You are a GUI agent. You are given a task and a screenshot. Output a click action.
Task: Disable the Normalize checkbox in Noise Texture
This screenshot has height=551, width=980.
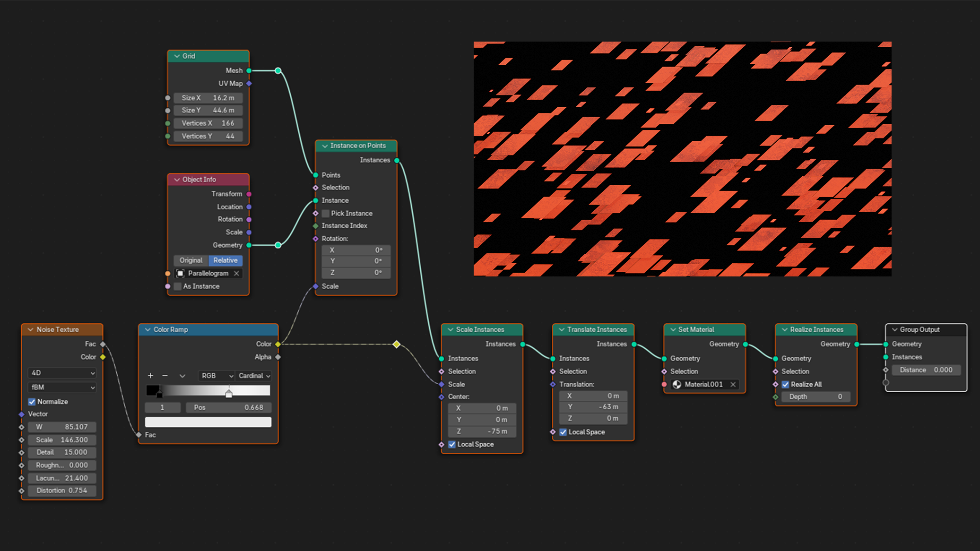pyautogui.click(x=32, y=402)
